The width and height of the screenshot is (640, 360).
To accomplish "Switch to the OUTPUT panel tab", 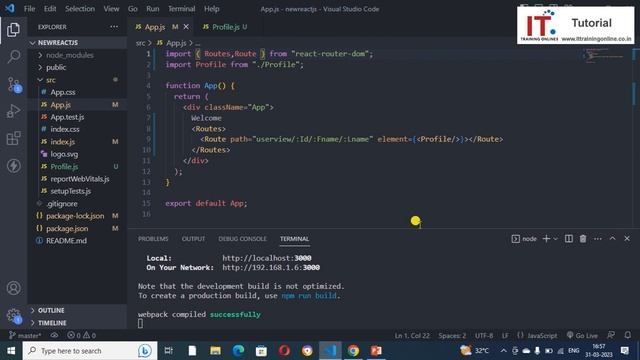I will tap(193, 239).
